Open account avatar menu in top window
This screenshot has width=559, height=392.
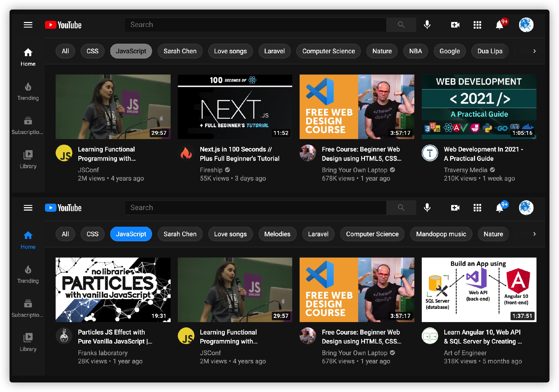(526, 25)
